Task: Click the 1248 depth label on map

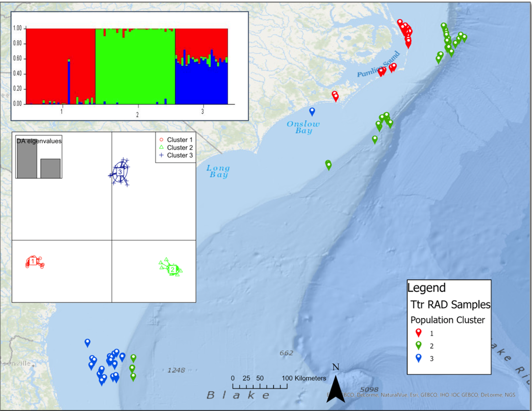Action: click(x=176, y=370)
